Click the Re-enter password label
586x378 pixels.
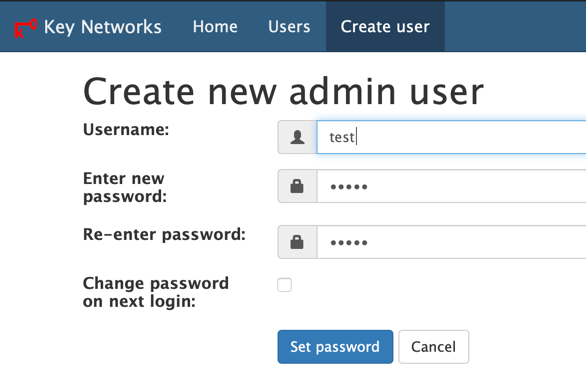(x=164, y=234)
